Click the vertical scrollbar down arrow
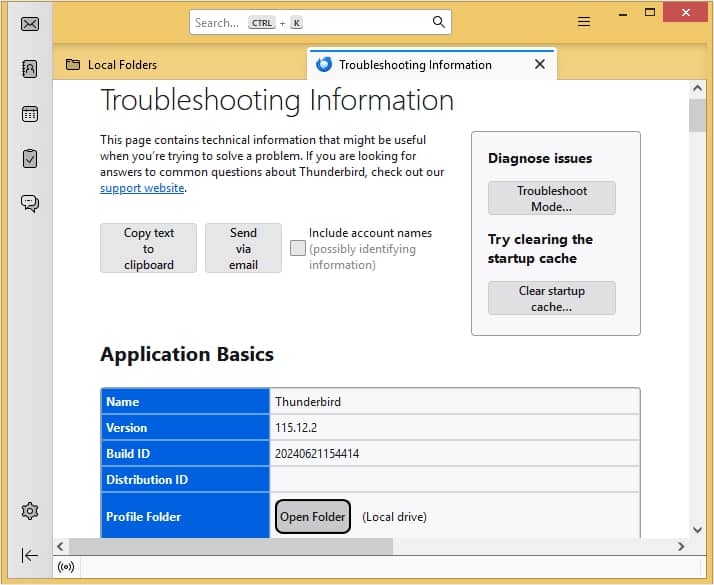 [697, 530]
